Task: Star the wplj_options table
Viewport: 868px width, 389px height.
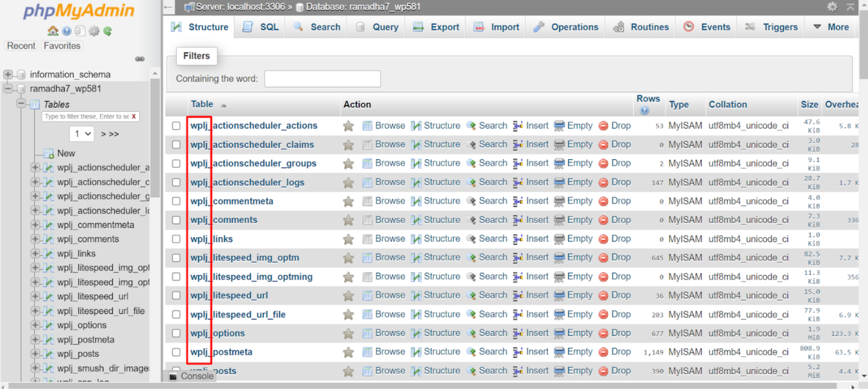Action: pos(348,334)
